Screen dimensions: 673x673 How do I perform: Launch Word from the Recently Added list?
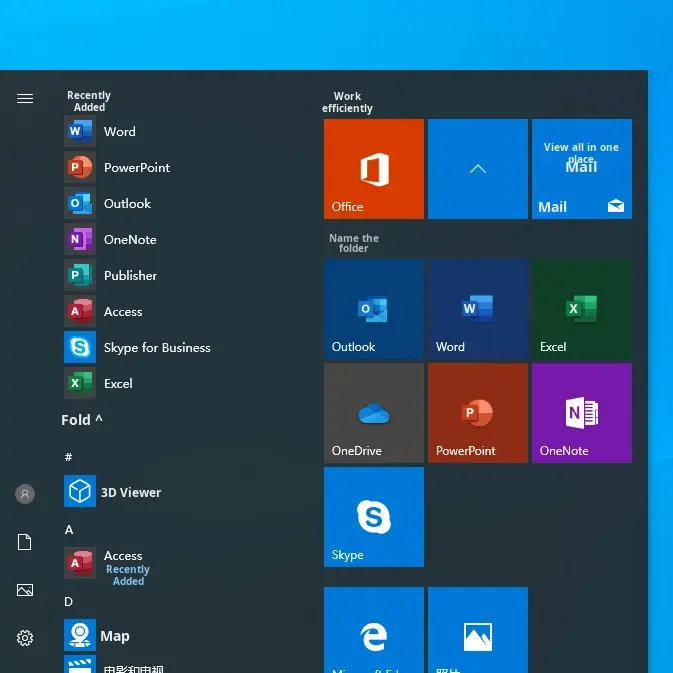(x=119, y=132)
